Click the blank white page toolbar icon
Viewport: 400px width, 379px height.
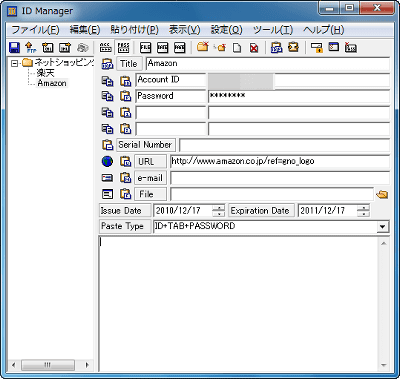point(237,48)
